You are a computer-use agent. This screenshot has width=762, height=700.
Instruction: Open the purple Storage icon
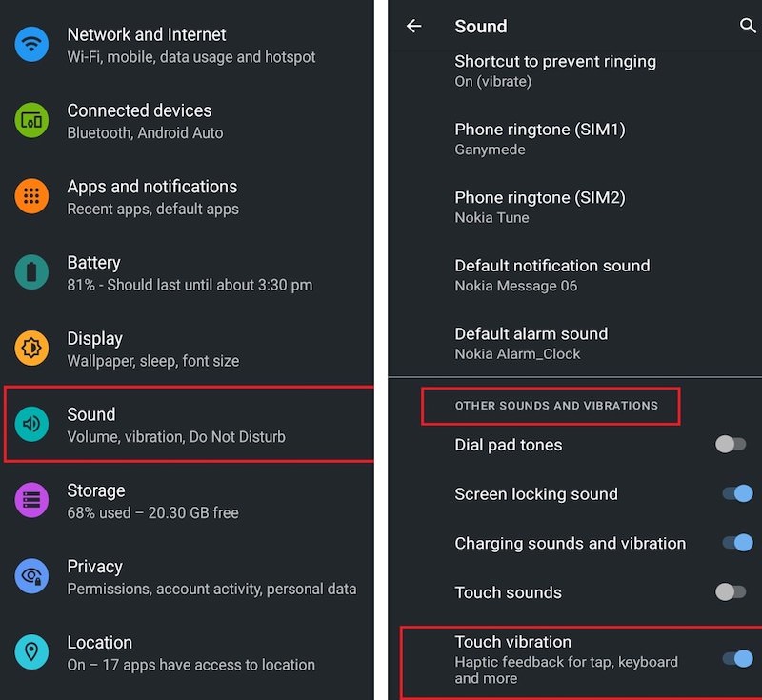click(31, 500)
